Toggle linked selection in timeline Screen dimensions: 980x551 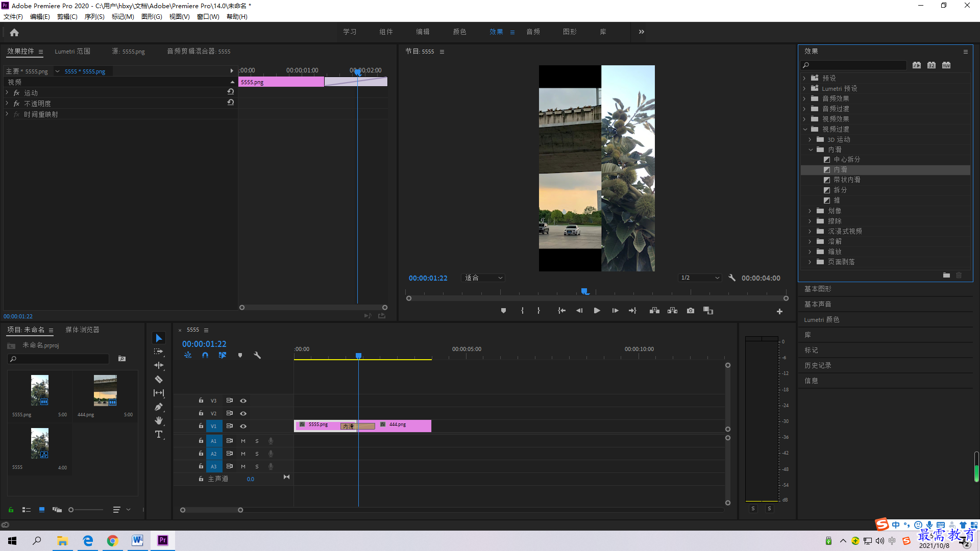click(x=223, y=355)
